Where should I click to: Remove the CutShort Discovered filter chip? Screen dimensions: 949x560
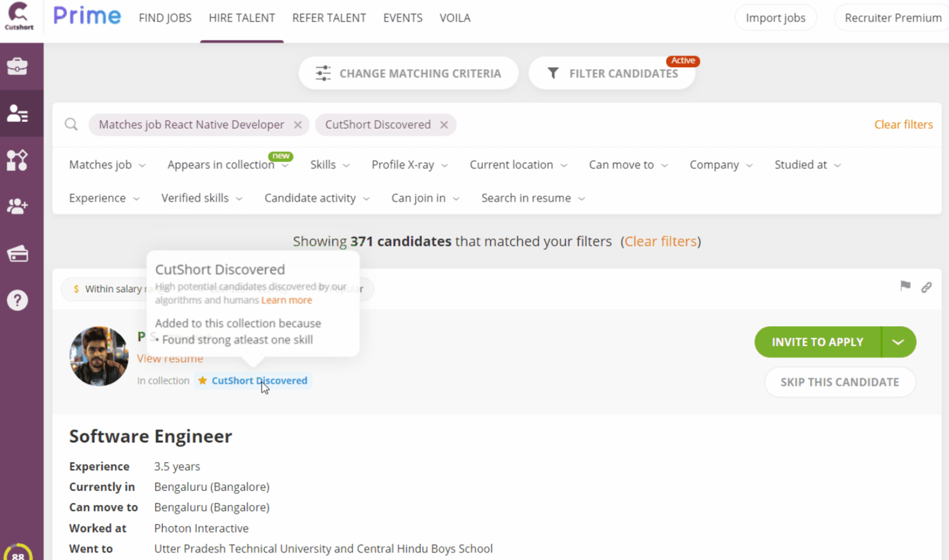coord(444,125)
